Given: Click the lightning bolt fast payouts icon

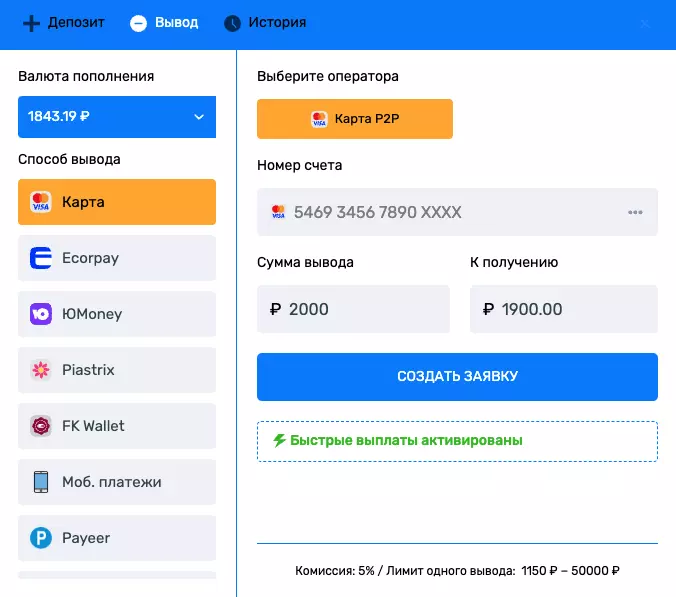Looking at the screenshot, I should coord(280,440).
